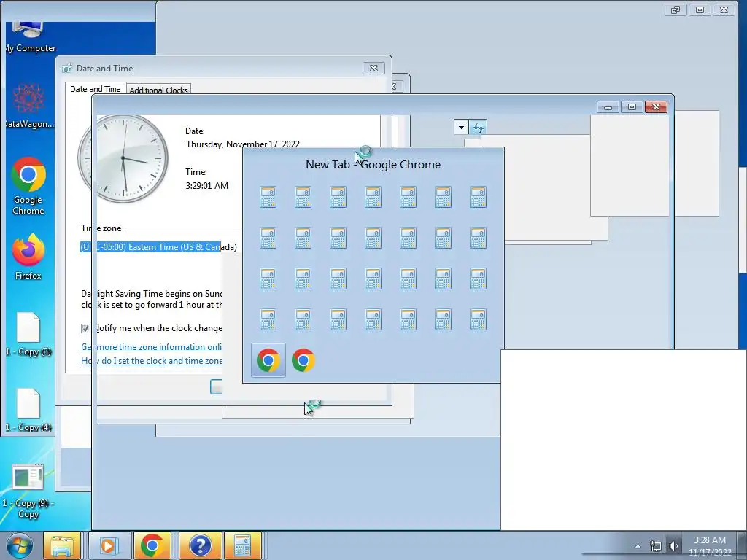Click the Daylight Saving Time notice text
The width and height of the screenshot is (747, 560).
pyautogui.click(x=152, y=299)
